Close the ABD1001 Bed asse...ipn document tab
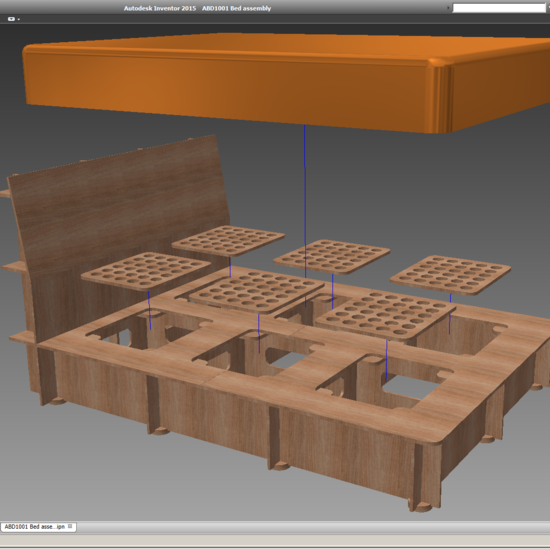This screenshot has width=550, height=550. point(70,526)
